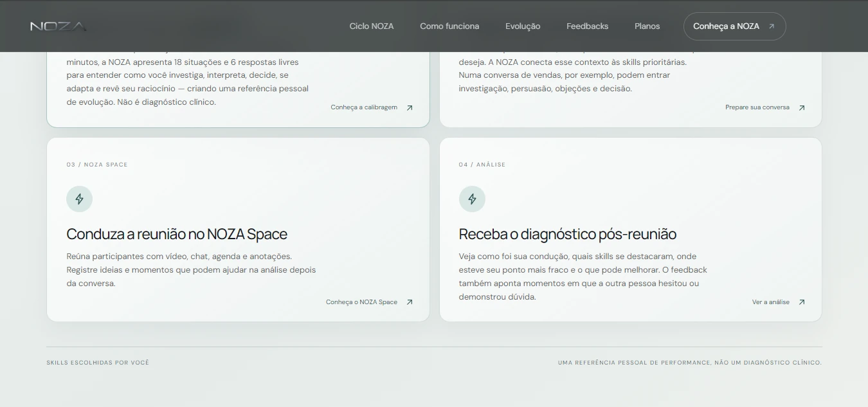
Task: Click the Receba o diagnóstico pós-reunião heading
Action: pos(568,234)
